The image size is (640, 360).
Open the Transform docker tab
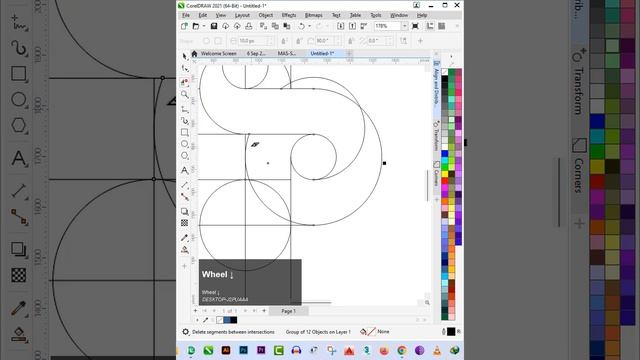coord(436,136)
